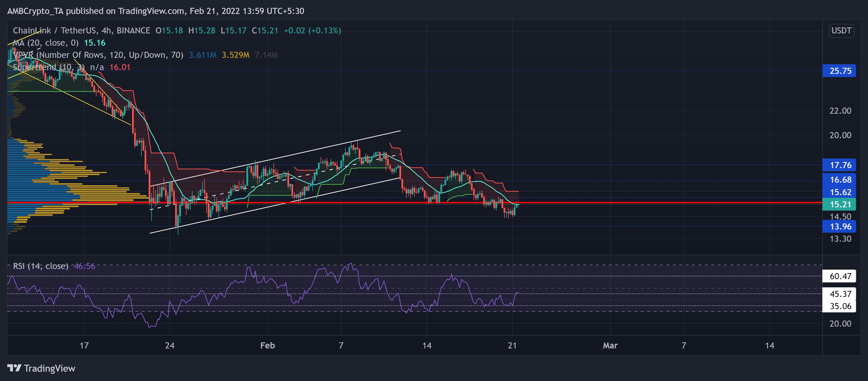Click the MA value 15.16

(x=95, y=43)
